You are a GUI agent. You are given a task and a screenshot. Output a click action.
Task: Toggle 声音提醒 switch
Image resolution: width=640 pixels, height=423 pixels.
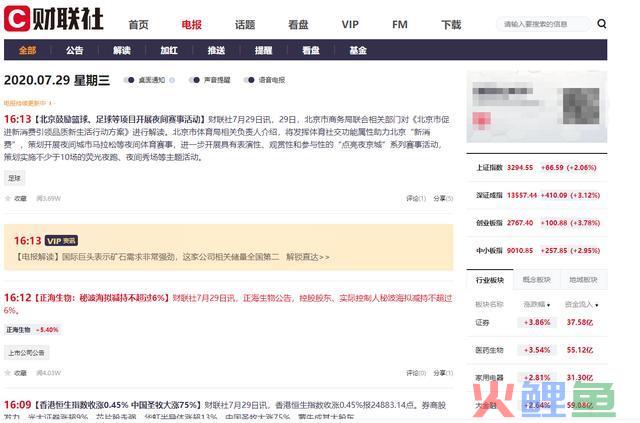click(x=195, y=80)
